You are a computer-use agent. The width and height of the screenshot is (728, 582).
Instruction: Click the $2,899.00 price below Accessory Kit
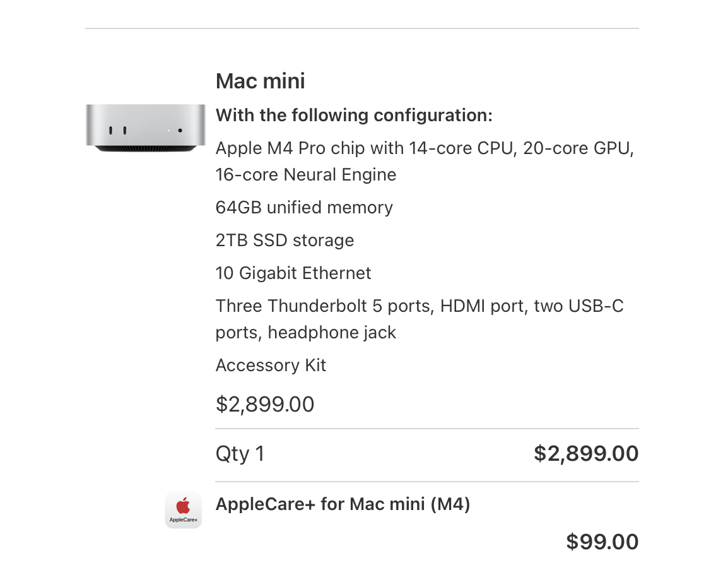tap(265, 404)
